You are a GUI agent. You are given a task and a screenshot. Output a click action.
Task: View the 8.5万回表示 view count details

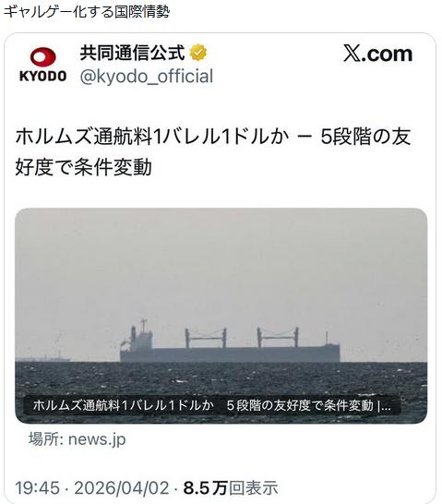click(x=231, y=488)
